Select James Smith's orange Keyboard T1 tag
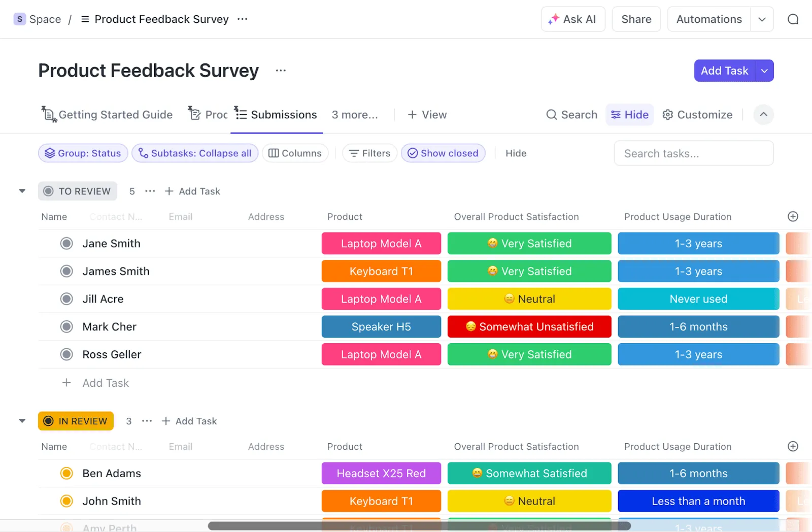Screen dimensions: 812x532 tap(381, 271)
